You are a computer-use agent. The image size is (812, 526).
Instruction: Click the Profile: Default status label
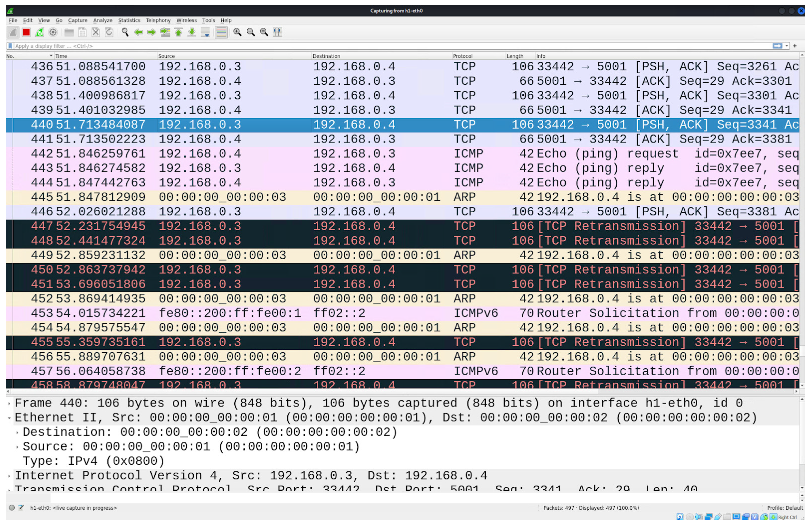785,508
